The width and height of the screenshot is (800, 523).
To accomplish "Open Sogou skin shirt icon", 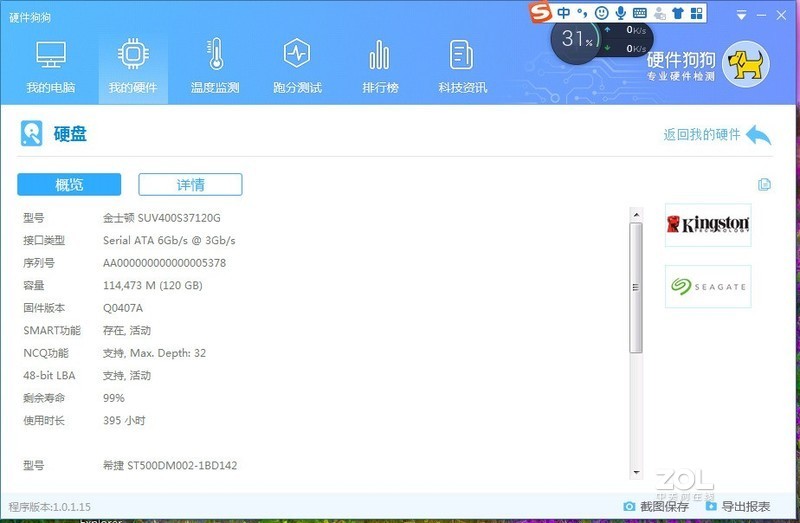I will coord(678,13).
